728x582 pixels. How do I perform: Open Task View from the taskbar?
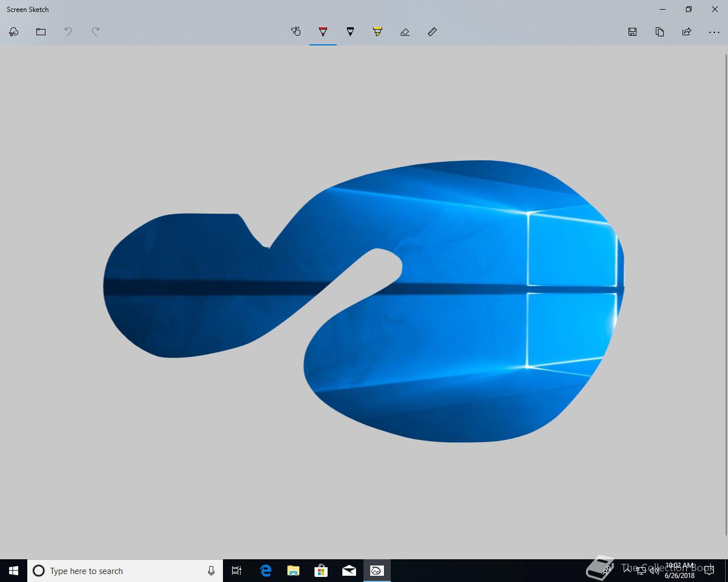click(237, 571)
